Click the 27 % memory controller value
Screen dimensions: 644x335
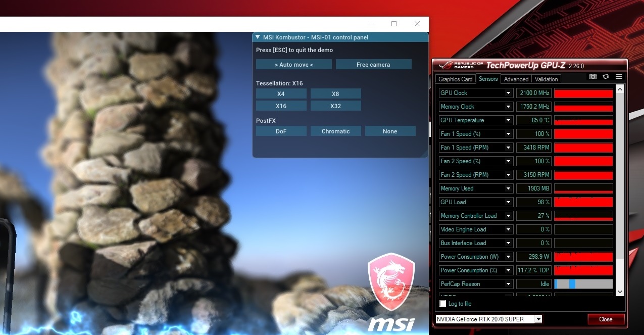click(533, 216)
